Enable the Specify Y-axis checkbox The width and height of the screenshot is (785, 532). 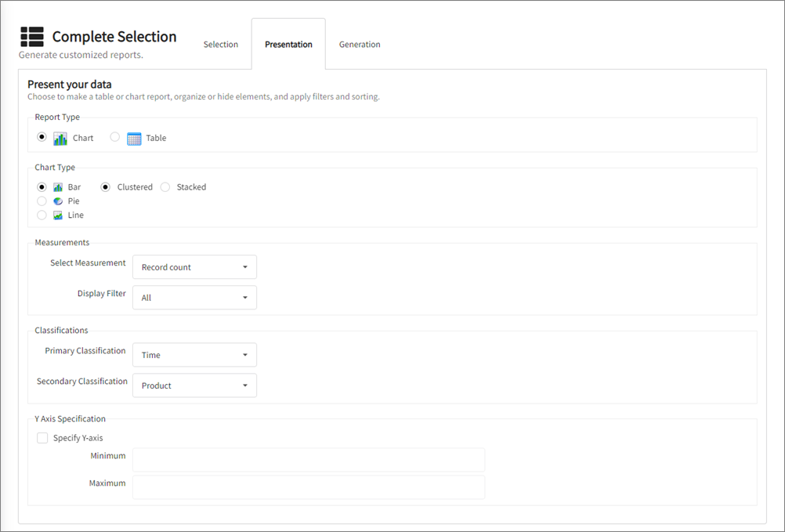tap(42, 438)
